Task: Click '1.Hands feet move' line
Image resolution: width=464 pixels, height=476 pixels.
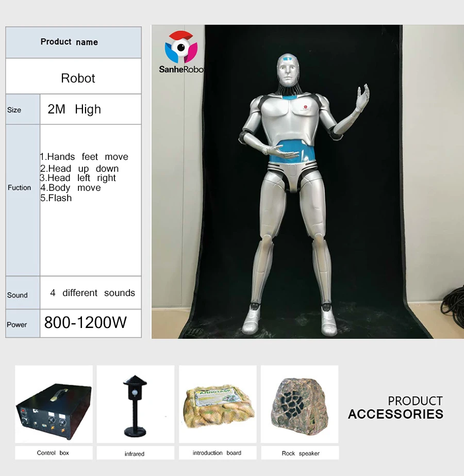Action: pos(84,157)
